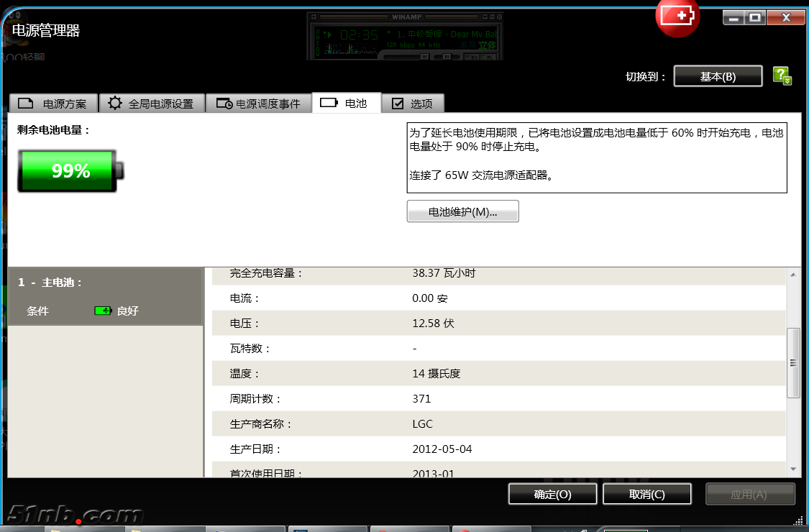Confirm with 确定(O) button
This screenshot has width=809, height=532.
tap(552, 494)
